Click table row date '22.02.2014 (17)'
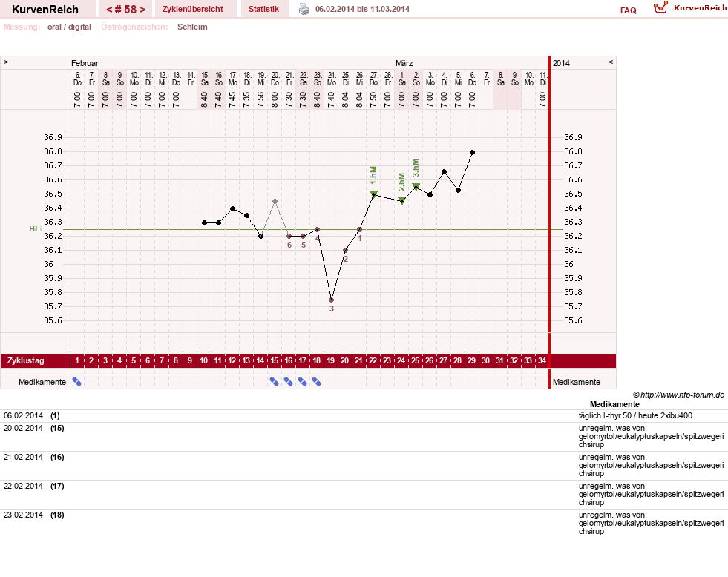 pyautogui.click(x=34, y=486)
